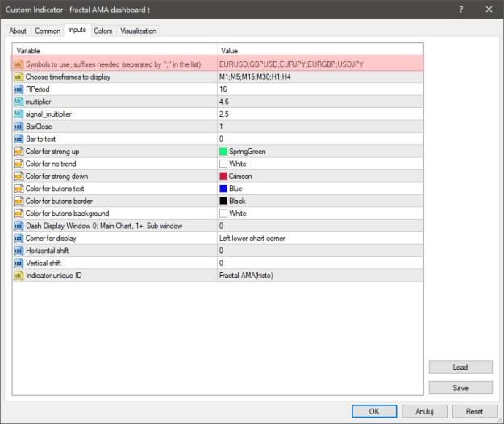Open the About tab

(18, 31)
